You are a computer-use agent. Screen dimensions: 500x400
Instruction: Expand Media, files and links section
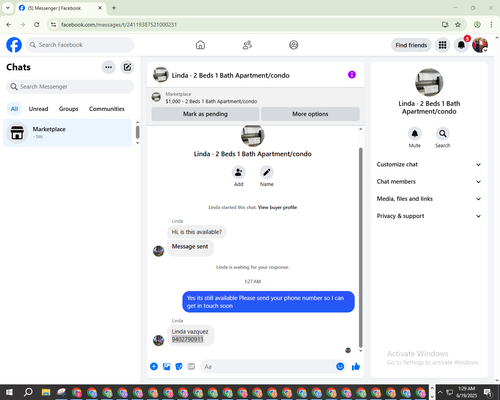[x=429, y=199]
